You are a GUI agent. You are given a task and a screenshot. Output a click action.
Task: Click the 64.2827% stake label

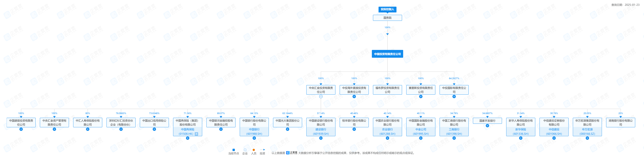[454, 78]
